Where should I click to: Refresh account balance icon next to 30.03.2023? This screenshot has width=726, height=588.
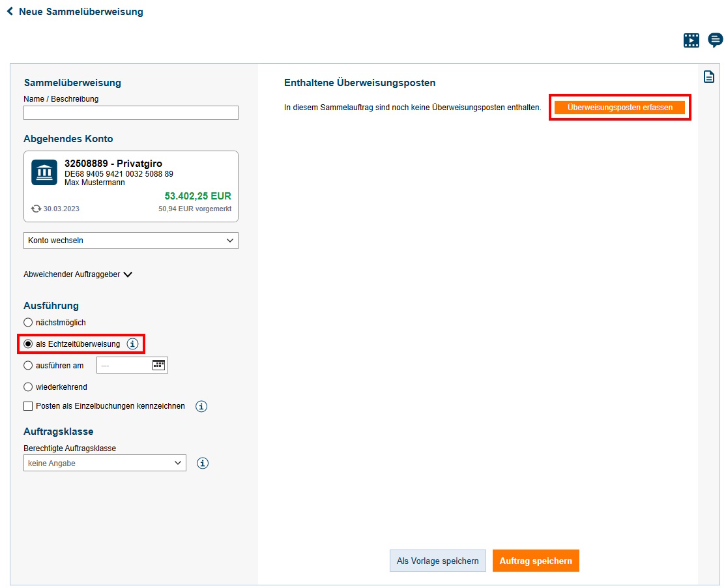36,209
